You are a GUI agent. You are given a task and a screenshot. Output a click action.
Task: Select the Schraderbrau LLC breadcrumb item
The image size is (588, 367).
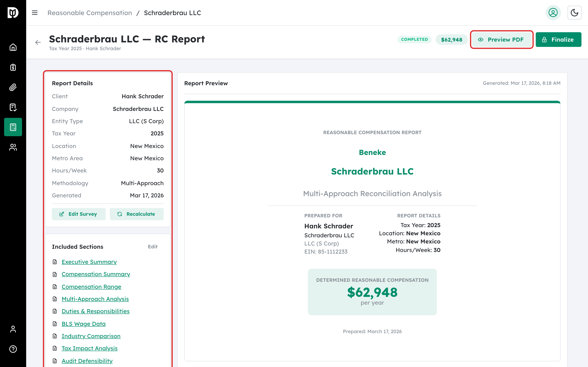click(x=173, y=13)
